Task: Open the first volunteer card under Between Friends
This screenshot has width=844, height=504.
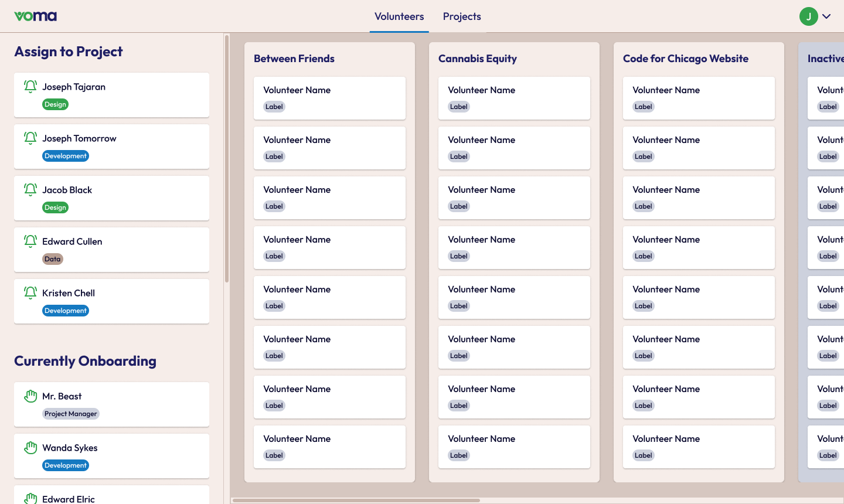Action: click(329, 98)
